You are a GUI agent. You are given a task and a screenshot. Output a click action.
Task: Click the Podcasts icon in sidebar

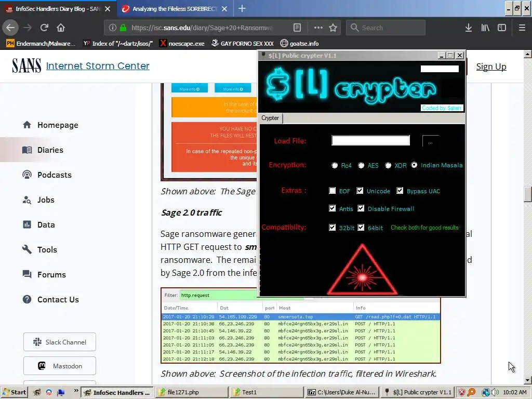tap(27, 175)
